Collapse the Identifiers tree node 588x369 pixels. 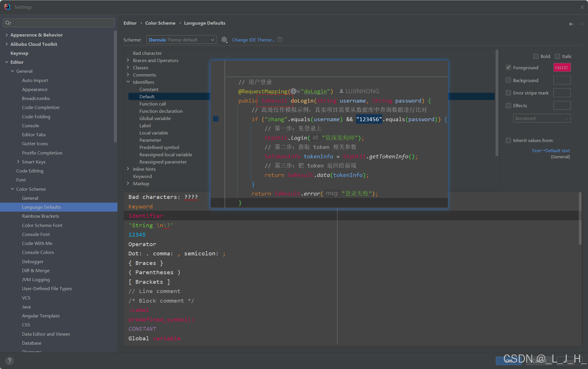[128, 82]
